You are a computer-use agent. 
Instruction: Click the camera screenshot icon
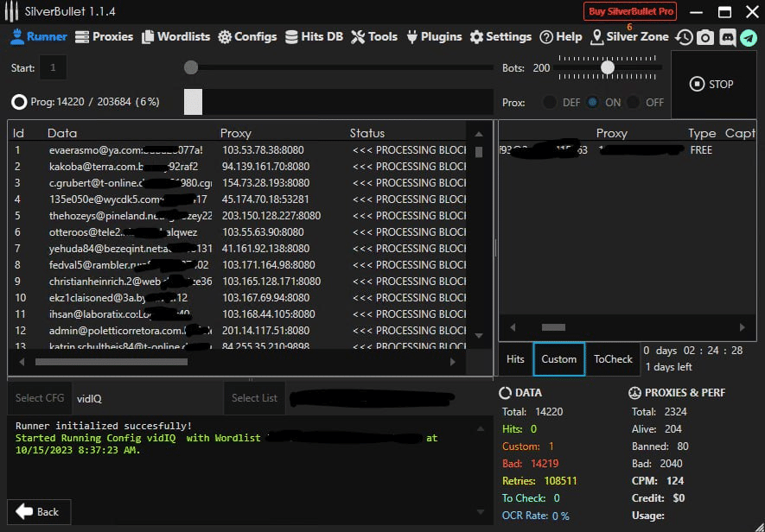[705, 37]
